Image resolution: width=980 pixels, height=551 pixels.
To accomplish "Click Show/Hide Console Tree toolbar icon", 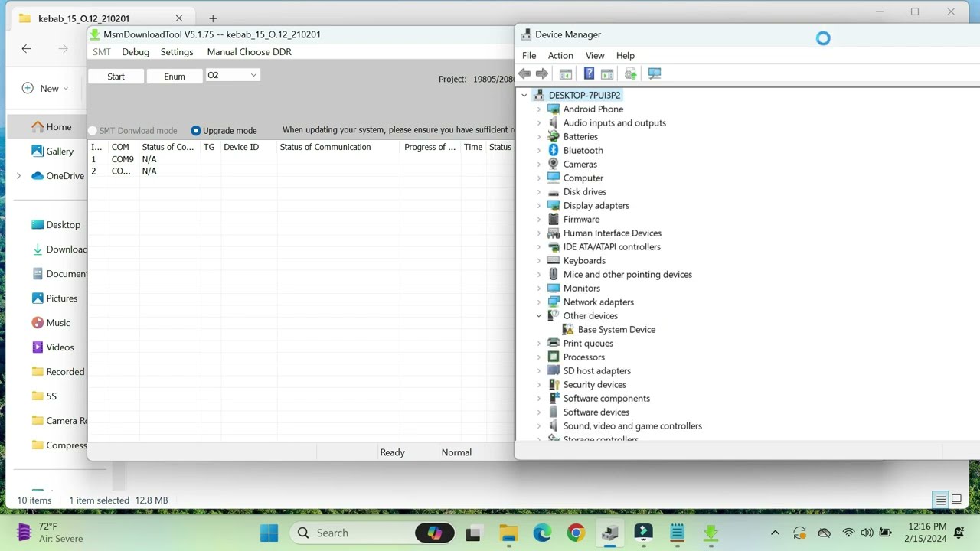I will pos(566,73).
